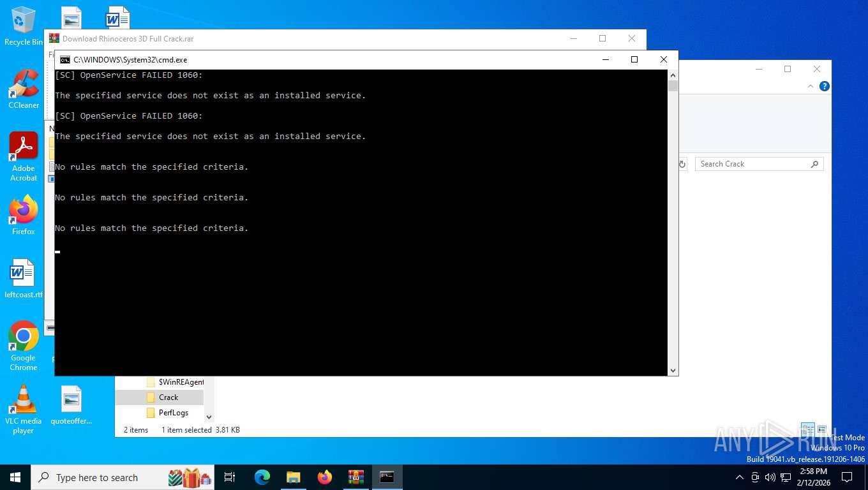Click the cmd scrollbar up arrow

673,75
